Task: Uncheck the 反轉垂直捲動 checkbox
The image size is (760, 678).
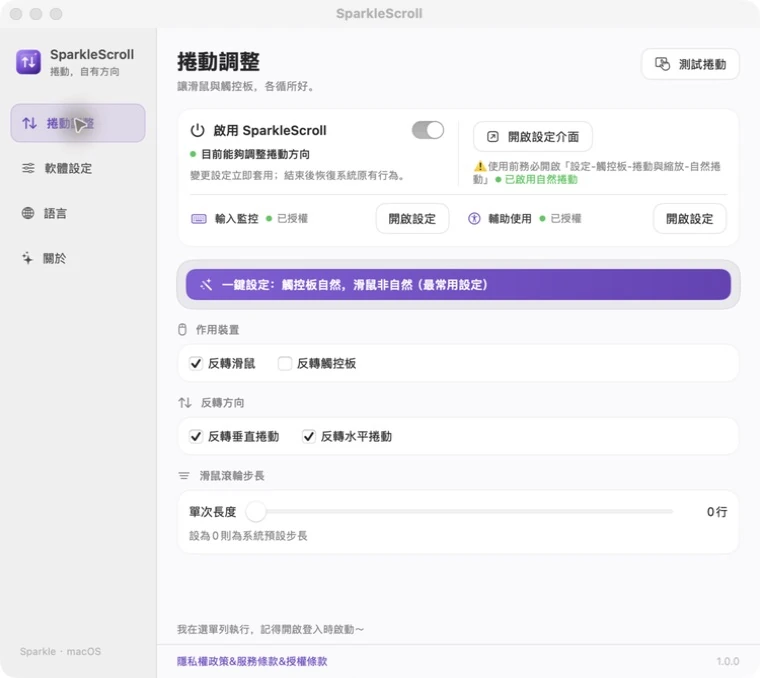Action: pyautogui.click(x=196, y=436)
